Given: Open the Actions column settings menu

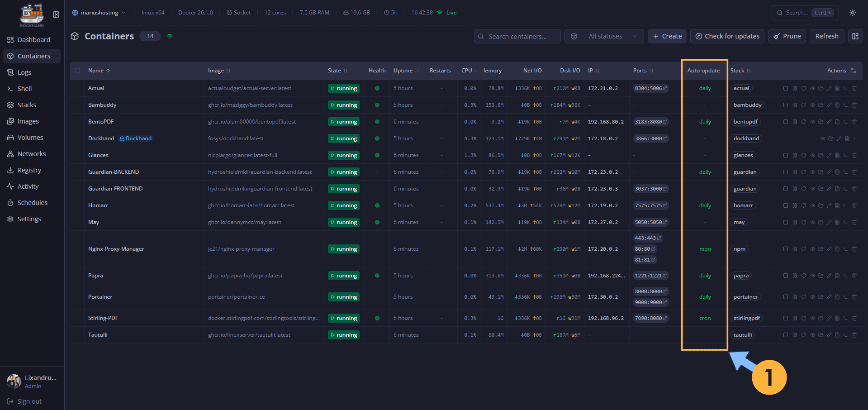Looking at the screenshot, I should (x=854, y=71).
